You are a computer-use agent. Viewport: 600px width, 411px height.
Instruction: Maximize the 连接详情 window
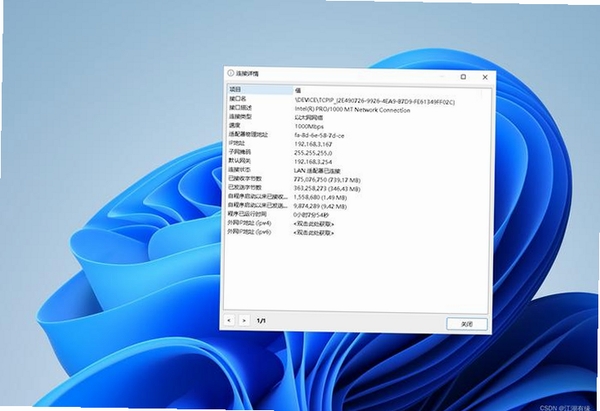pos(463,77)
